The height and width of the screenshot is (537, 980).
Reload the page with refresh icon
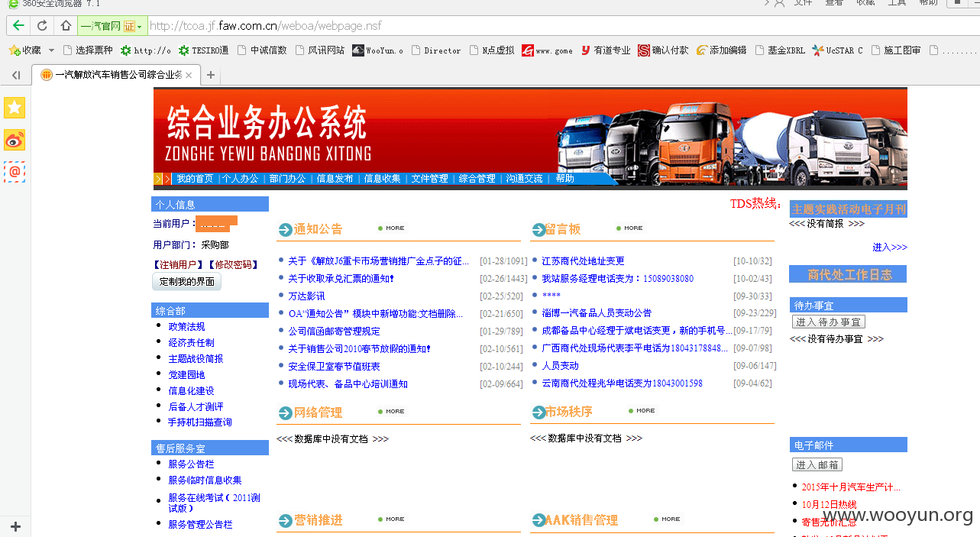click(42, 25)
